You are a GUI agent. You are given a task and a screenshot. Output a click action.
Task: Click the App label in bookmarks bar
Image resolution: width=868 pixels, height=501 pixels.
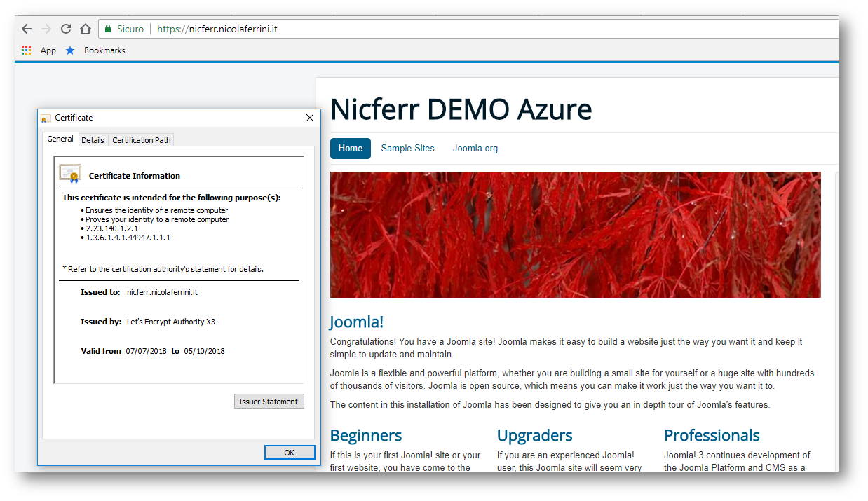(x=48, y=50)
